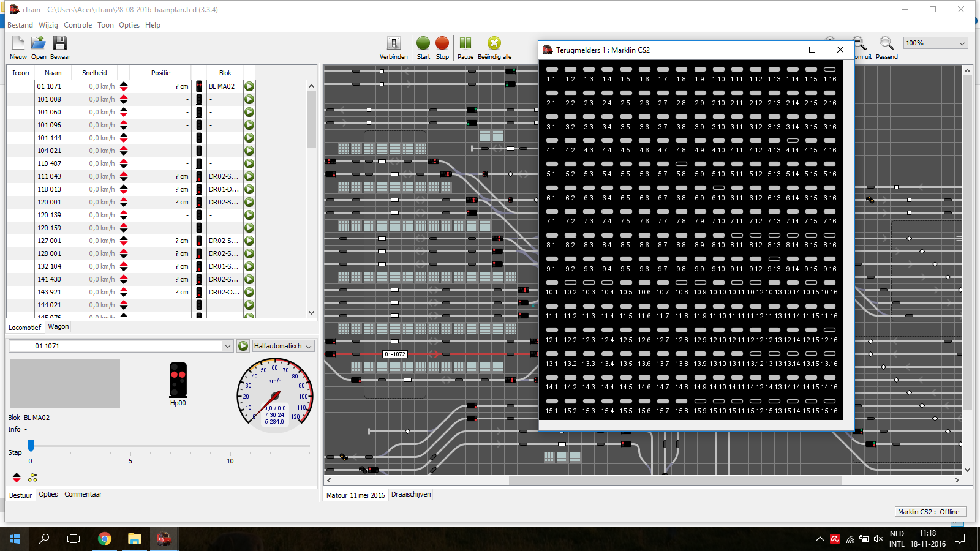980x551 pixels.
Task: Toggle feedback sensor 10.5
Action: pos(625,282)
